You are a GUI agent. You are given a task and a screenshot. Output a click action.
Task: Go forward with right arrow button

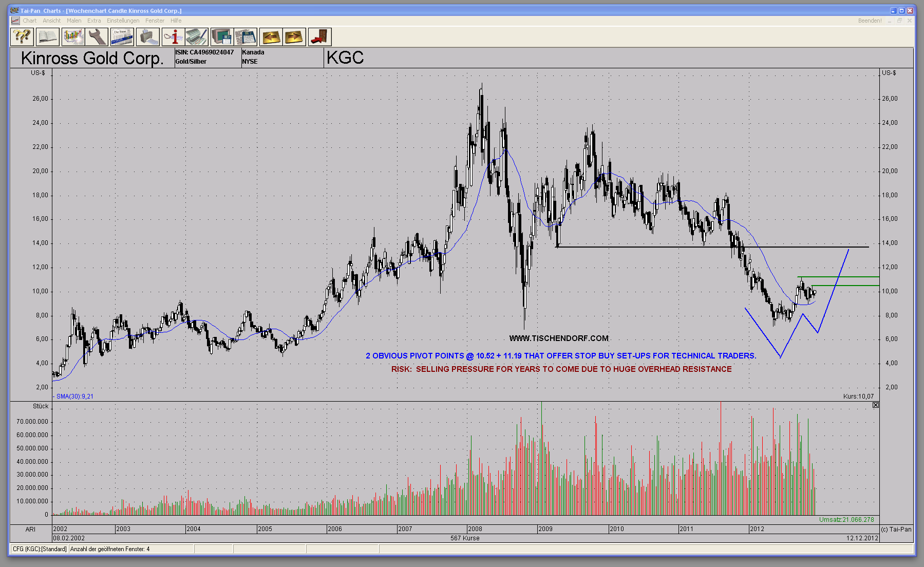pos(294,37)
